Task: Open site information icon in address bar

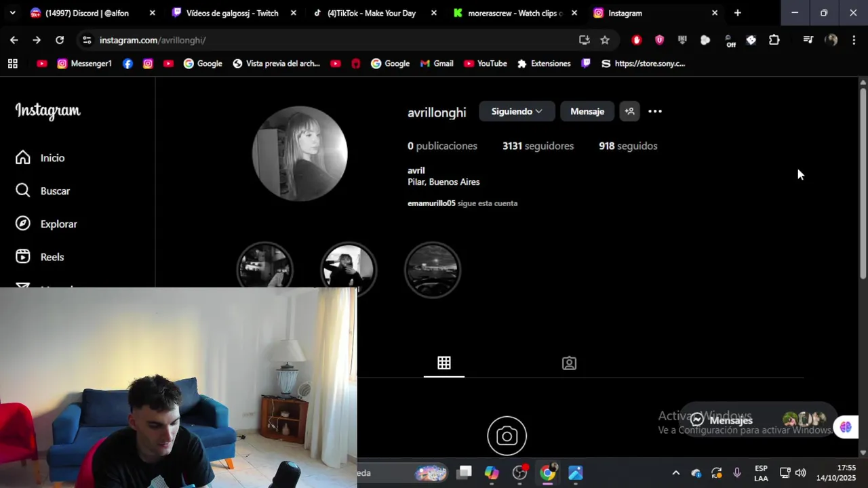Action: [x=86, y=40]
